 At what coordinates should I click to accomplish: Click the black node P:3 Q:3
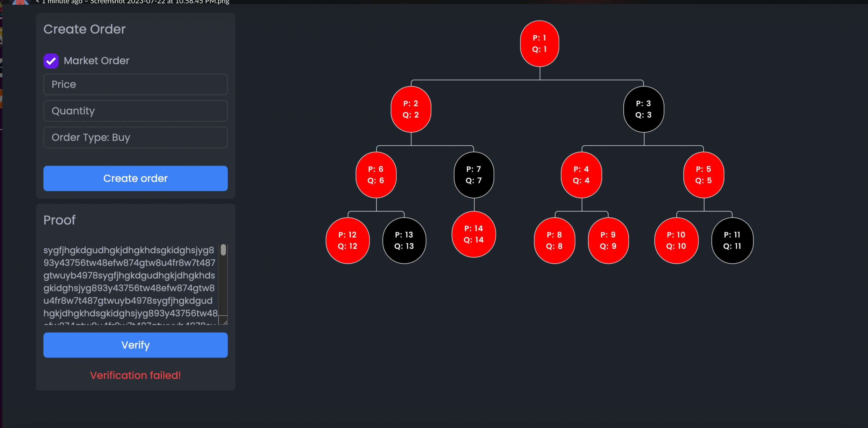pos(644,109)
